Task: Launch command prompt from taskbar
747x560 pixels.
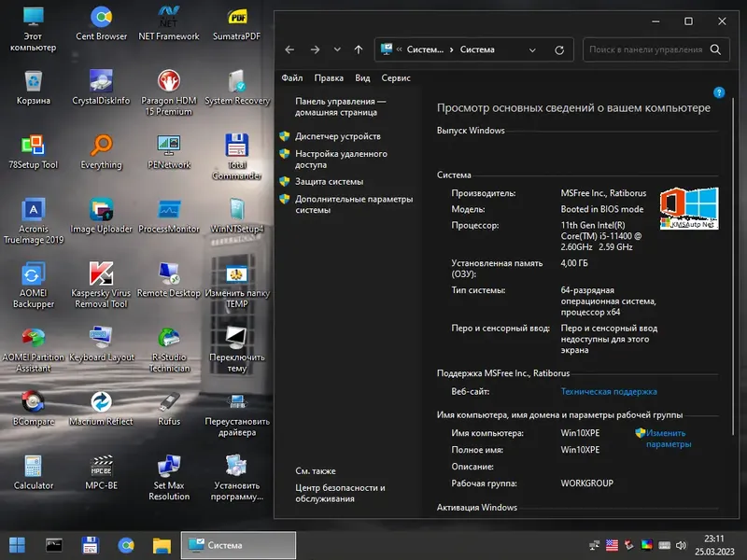Action: coord(53,545)
